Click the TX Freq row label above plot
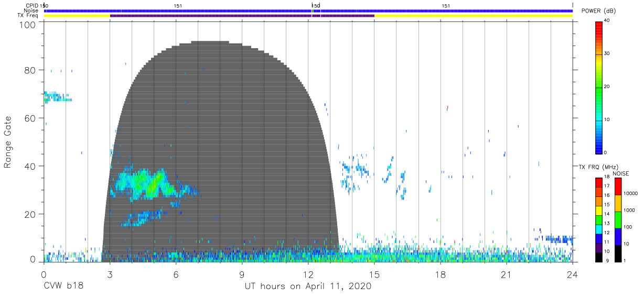The width and height of the screenshot is (644, 297). pyautogui.click(x=28, y=16)
